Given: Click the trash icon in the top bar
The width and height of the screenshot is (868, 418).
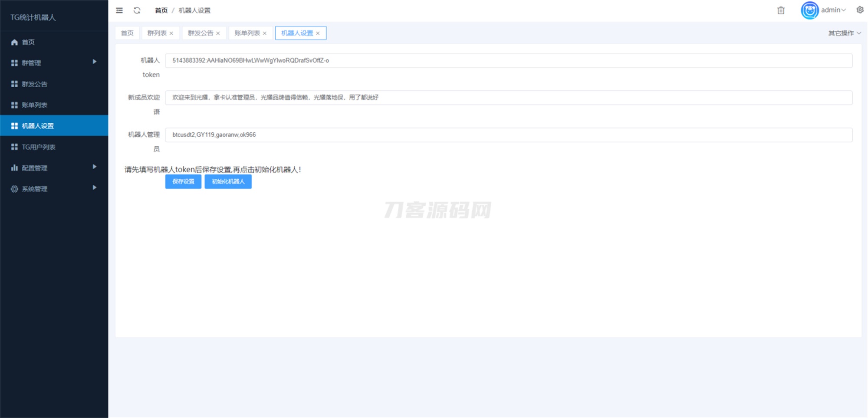Looking at the screenshot, I should pyautogui.click(x=781, y=10).
